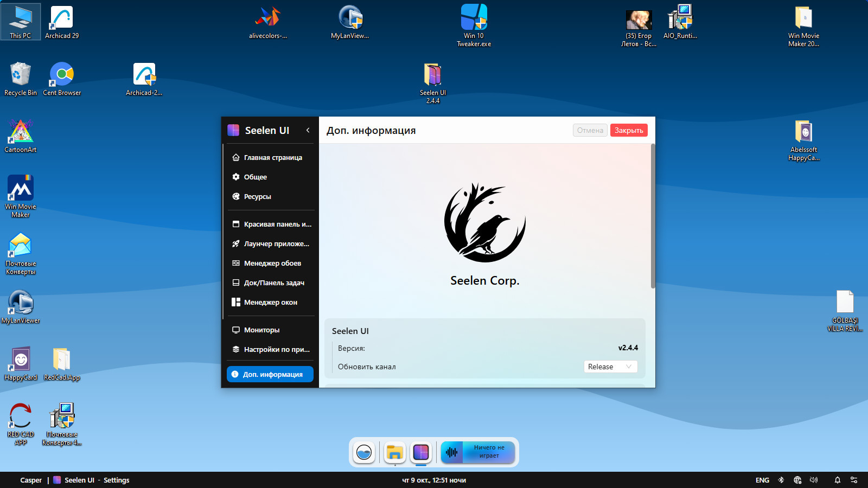Select MyLanViewer shortcut on left
868x488 pixels.
pyautogui.click(x=21, y=307)
